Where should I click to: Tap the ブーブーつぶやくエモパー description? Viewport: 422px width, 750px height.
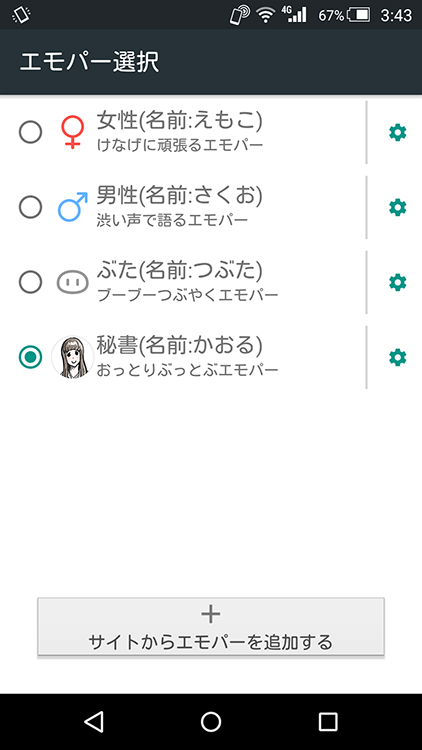point(187,295)
